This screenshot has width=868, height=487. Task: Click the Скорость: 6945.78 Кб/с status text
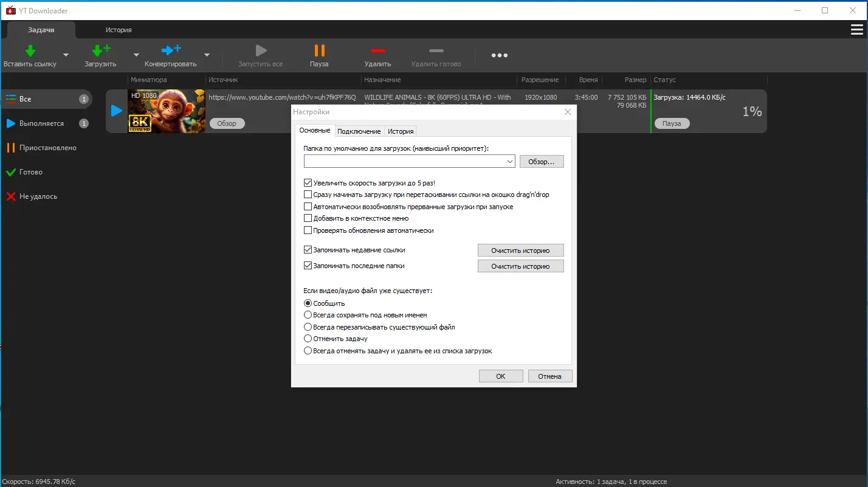pyautogui.click(x=39, y=482)
